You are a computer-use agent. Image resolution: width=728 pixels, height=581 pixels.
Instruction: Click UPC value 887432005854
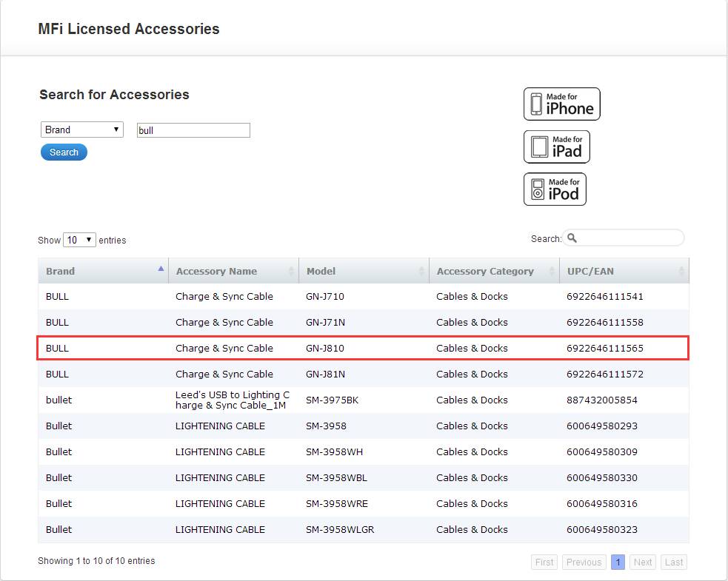tap(601, 400)
